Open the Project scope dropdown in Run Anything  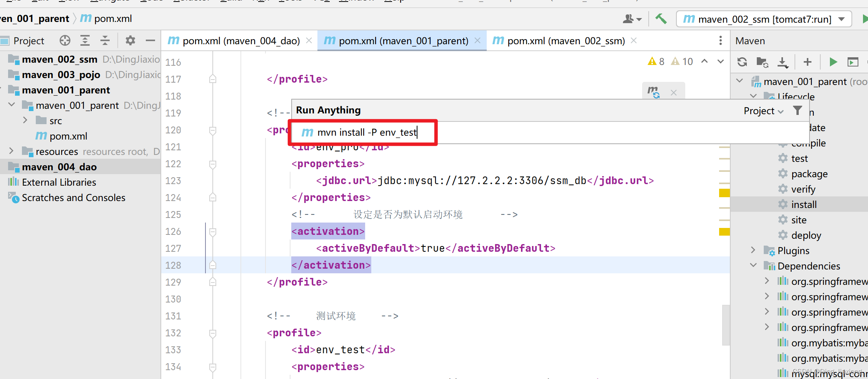coord(763,111)
